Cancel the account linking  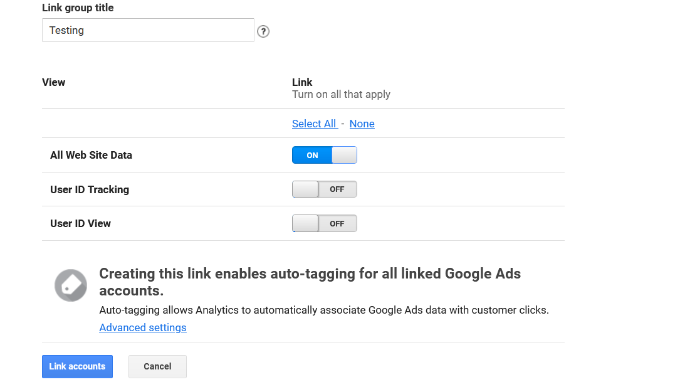(x=157, y=366)
